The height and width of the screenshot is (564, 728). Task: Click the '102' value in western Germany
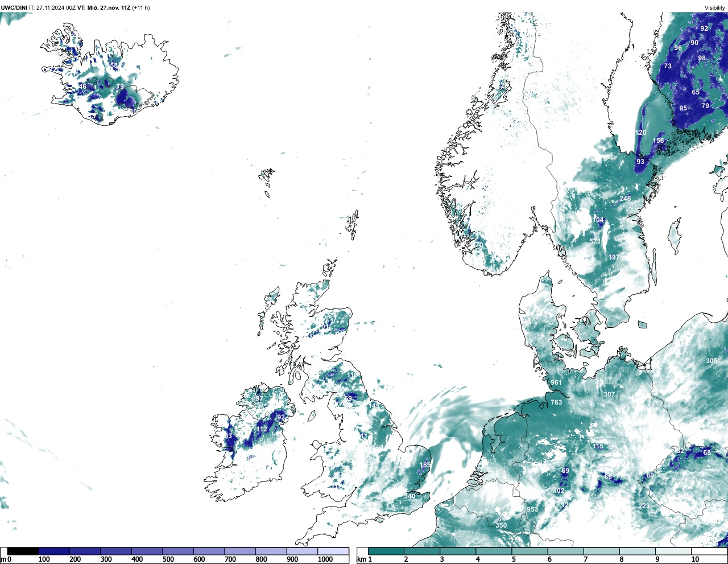click(559, 491)
